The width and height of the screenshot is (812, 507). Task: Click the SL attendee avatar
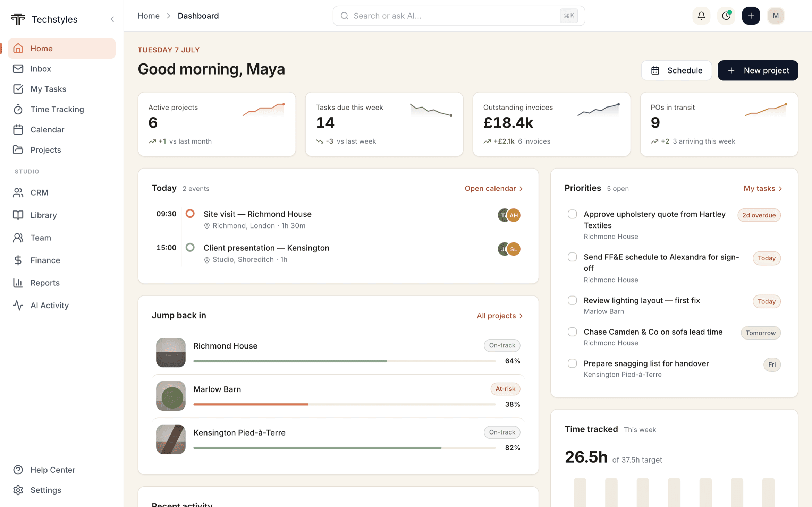pos(514,249)
